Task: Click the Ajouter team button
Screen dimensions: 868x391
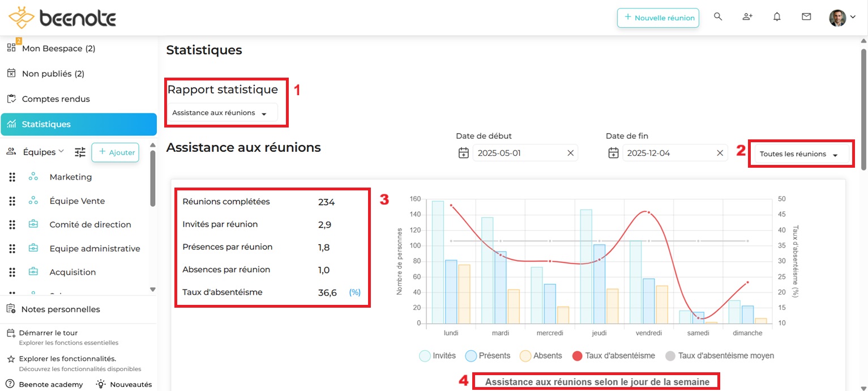Action: pos(116,152)
